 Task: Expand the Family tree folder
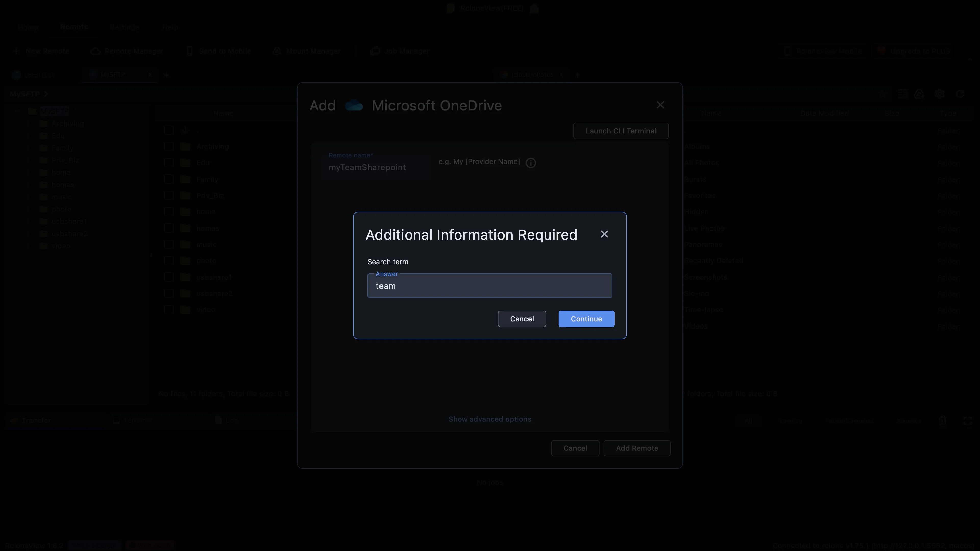click(28, 148)
